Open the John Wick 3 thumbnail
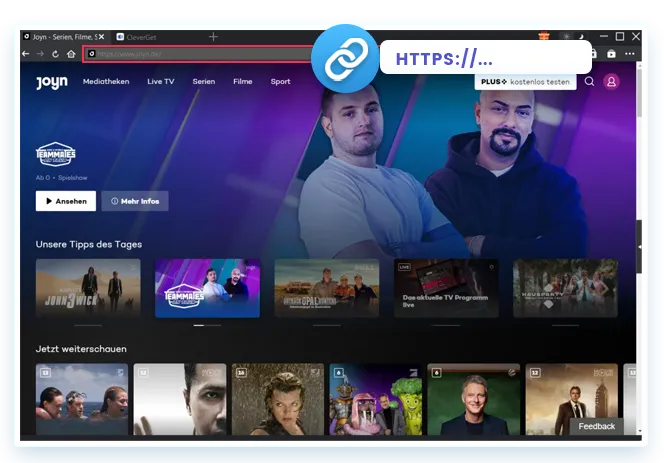This screenshot has width=664, height=463. [x=88, y=288]
